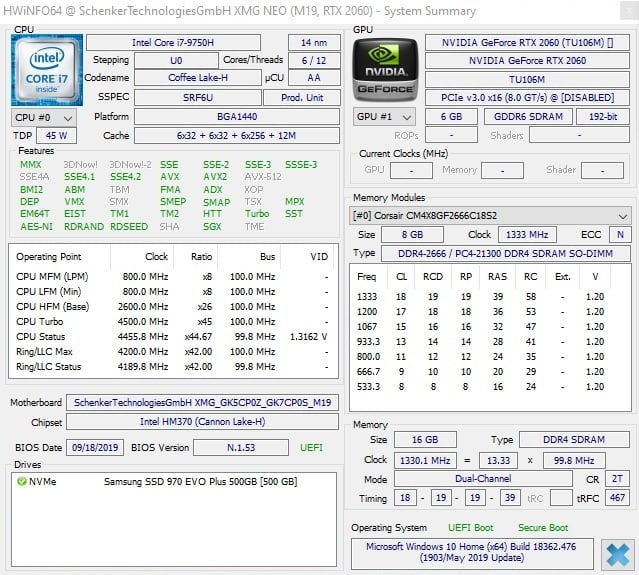Screen dimensions: 639x575
Task: Click the module Clock 1333 MHz field
Action: pyautogui.click(x=527, y=235)
